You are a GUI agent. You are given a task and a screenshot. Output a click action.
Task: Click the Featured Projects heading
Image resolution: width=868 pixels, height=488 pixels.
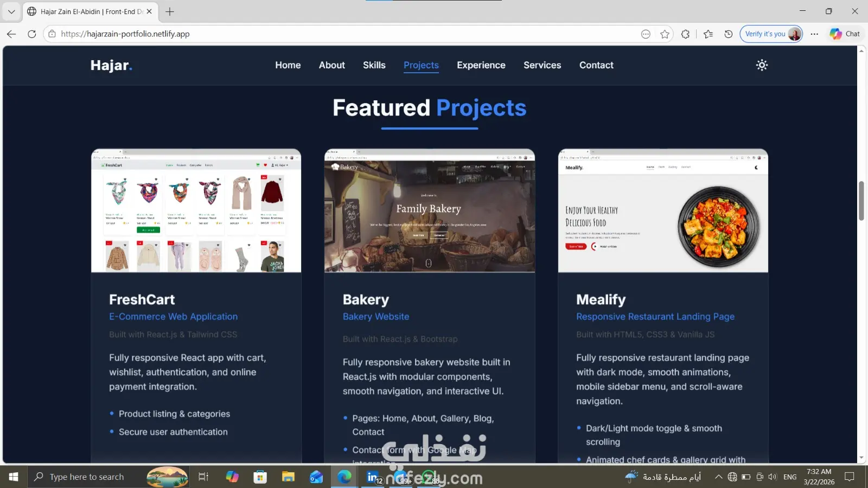430,108
